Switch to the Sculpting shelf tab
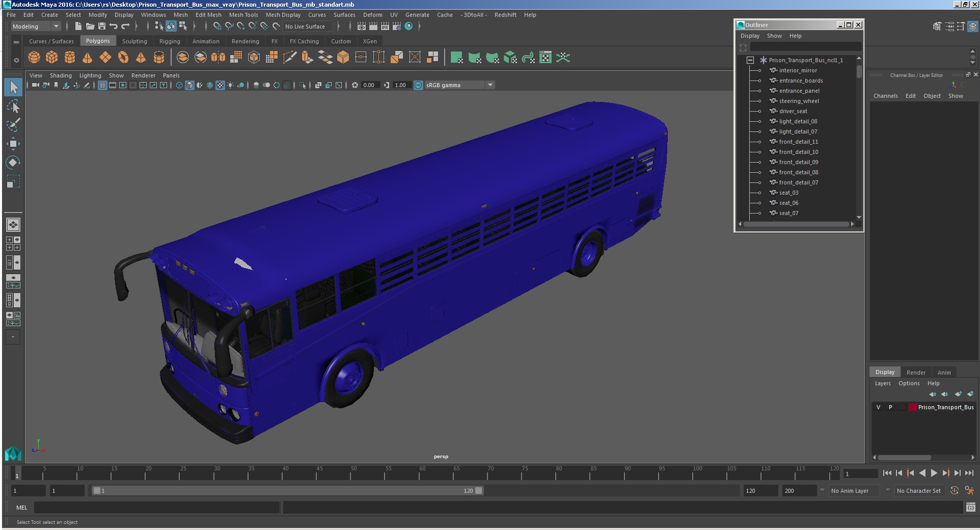This screenshot has width=980, height=530. pyautogui.click(x=134, y=41)
